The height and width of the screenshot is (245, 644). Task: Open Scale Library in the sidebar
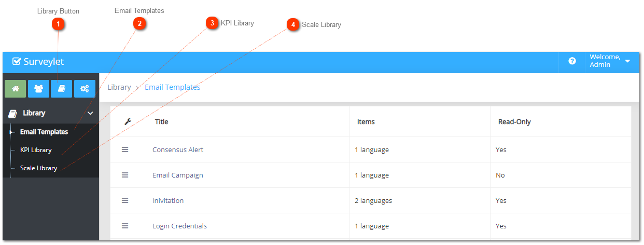point(38,168)
